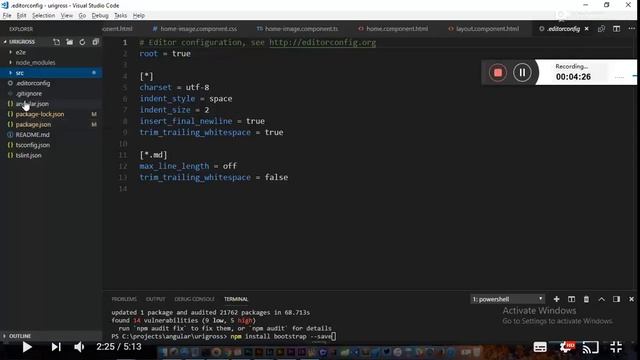Viewport: 640px width, 360px height.
Task: Move the terminal panel to the right side
Action: [616, 299]
